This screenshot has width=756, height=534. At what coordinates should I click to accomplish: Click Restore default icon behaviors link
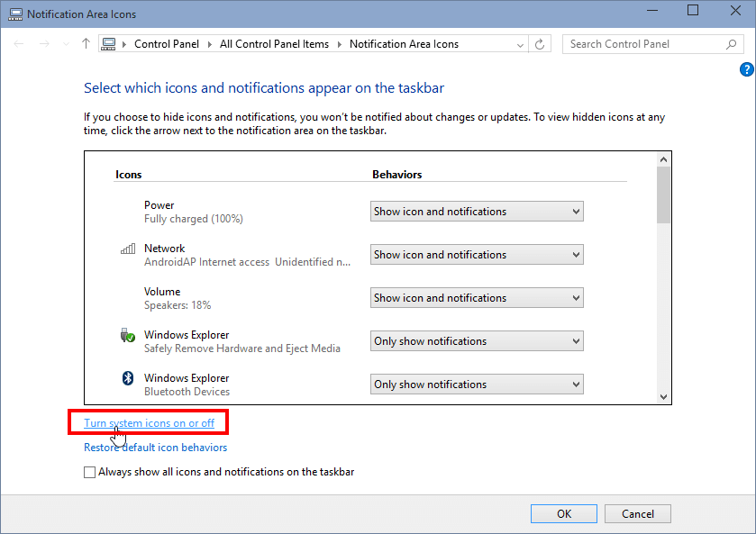tap(155, 448)
